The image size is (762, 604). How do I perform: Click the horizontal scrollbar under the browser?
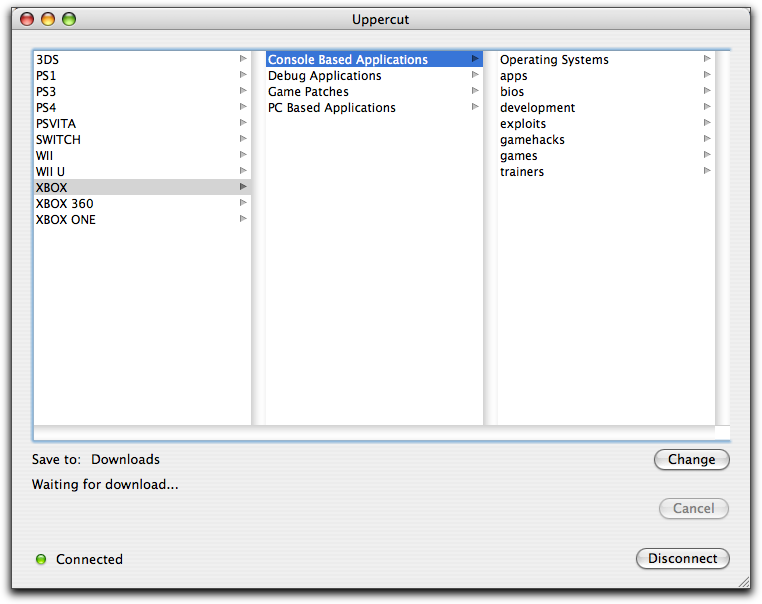[374, 431]
